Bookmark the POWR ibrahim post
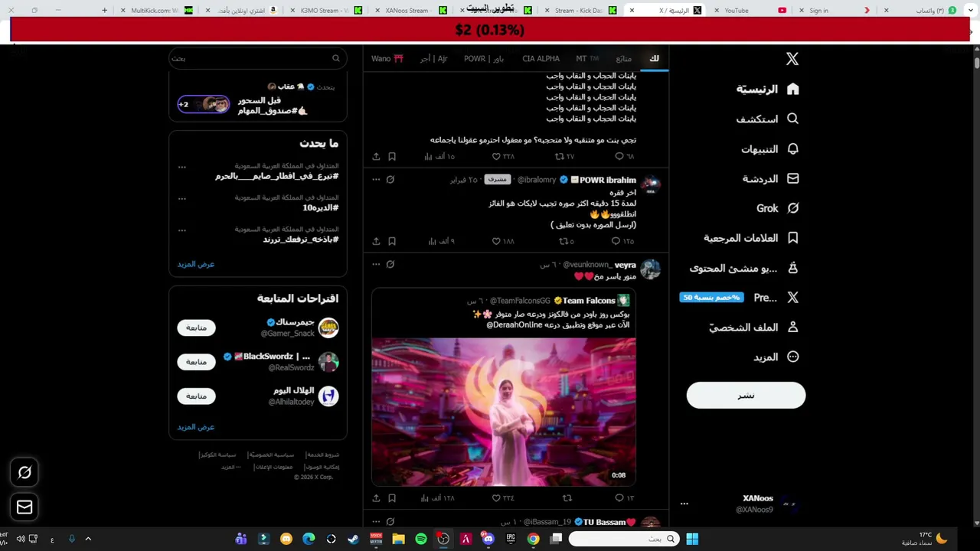The height and width of the screenshot is (551, 980). click(392, 241)
